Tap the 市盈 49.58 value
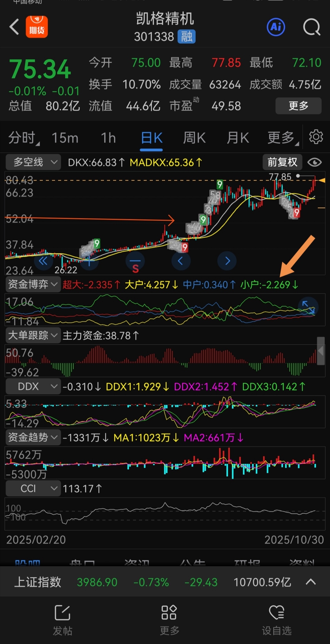This screenshot has width=330, height=644. (x=226, y=106)
